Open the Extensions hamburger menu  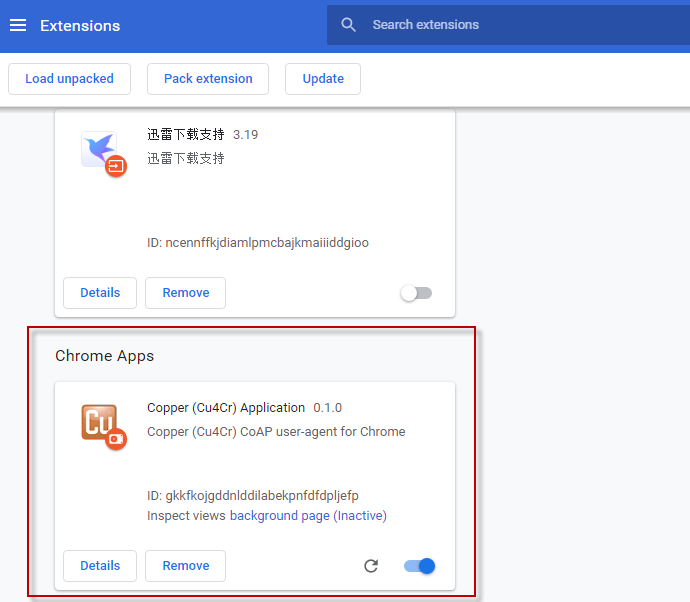tap(18, 26)
